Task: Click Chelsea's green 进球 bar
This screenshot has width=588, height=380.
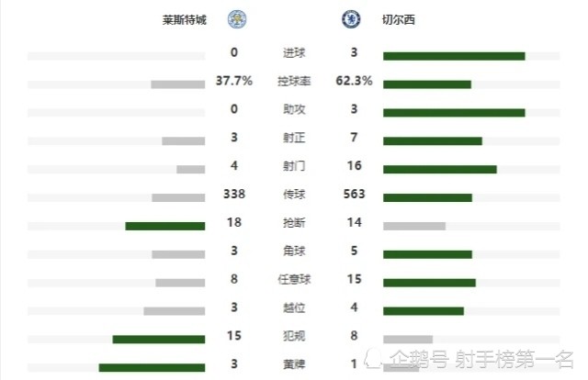Action: (x=454, y=56)
